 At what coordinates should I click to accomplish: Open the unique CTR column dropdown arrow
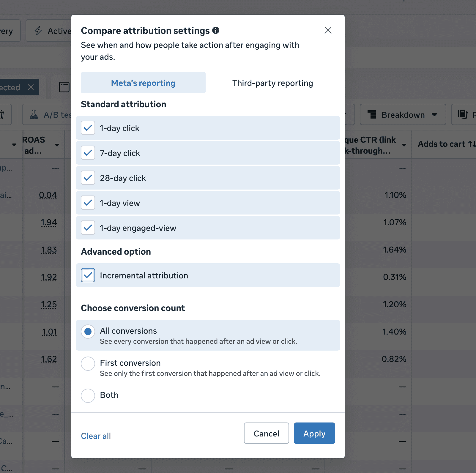tap(404, 145)
